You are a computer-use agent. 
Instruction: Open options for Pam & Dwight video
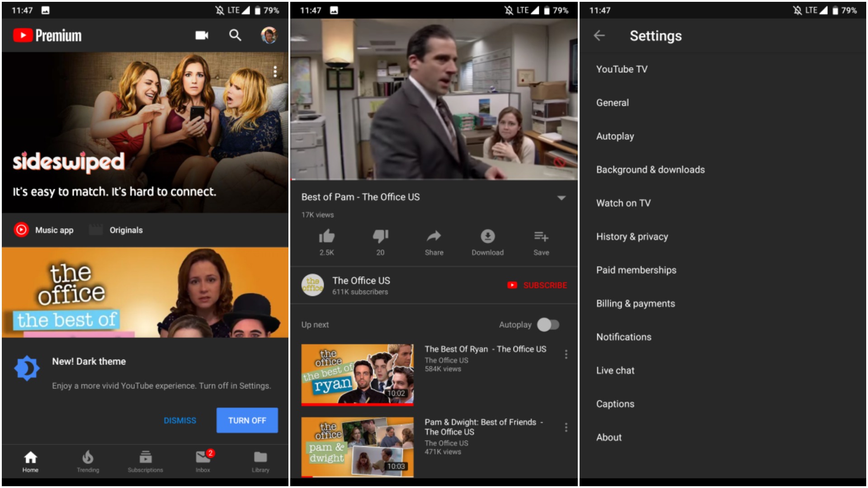pos(566,427)
